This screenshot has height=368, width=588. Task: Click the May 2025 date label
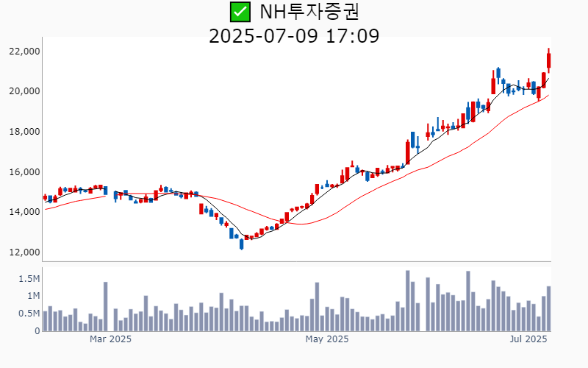pos(327,339)
